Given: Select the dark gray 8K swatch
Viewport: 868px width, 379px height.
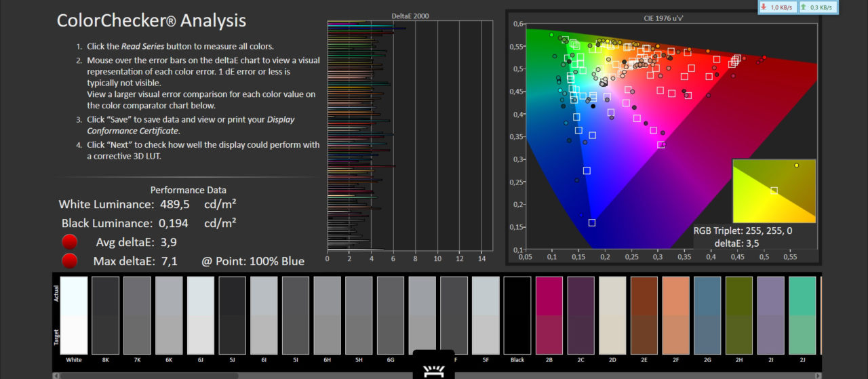Looking at the screenshot, I should tap(105, 315).
